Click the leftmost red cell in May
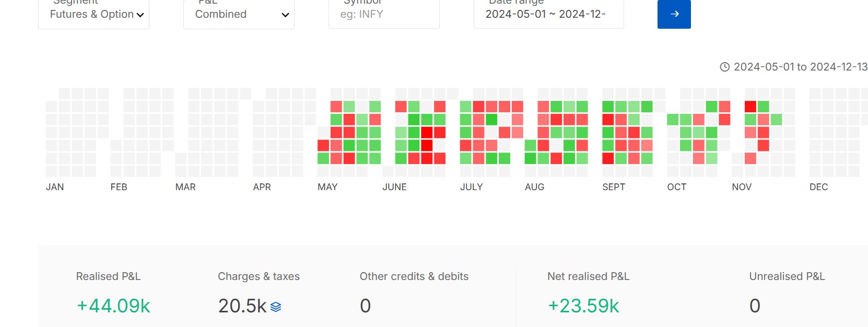 coord(323,145)
